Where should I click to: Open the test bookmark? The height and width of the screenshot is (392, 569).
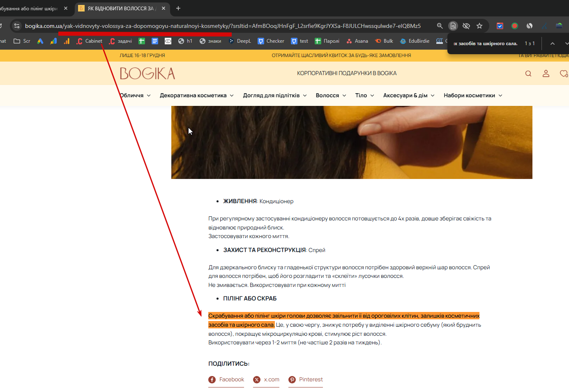299,41
